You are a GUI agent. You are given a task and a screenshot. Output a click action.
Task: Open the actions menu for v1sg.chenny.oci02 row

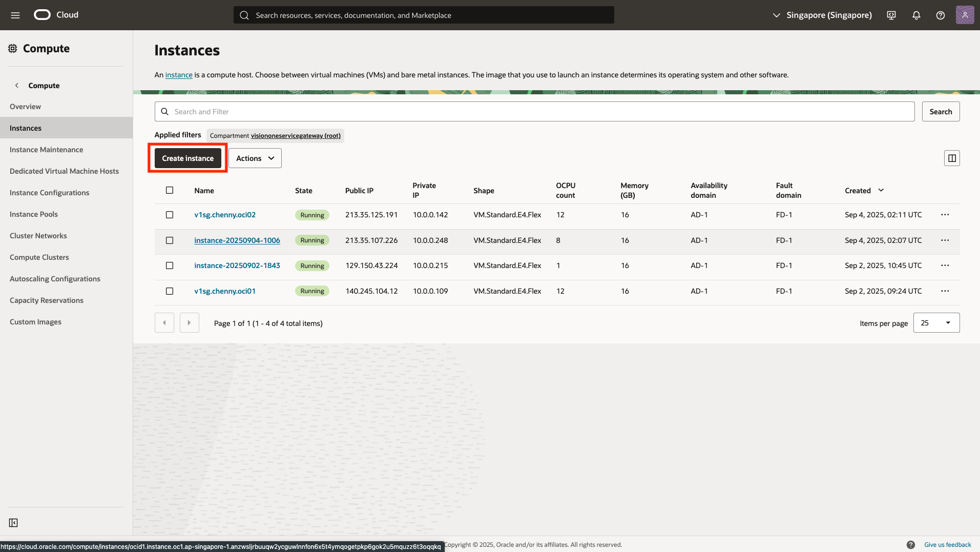point(945,215)
